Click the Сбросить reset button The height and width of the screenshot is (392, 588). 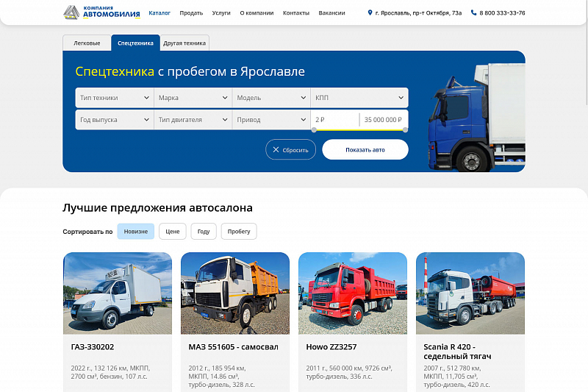pyautogui.click(x=290, y=150)
